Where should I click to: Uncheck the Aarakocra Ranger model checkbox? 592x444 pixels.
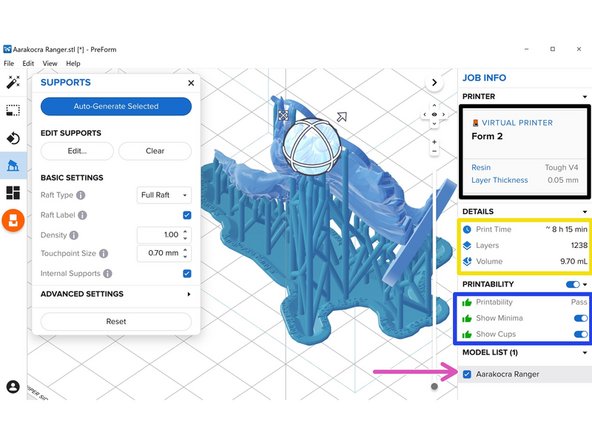pyautogui.click(x=467, y=374)
